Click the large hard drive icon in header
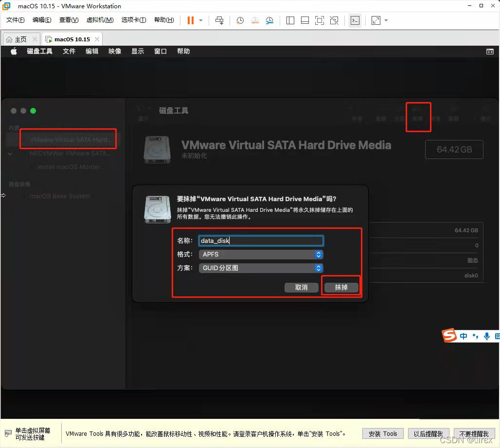500x448 pixels. [x=157, y=150]
